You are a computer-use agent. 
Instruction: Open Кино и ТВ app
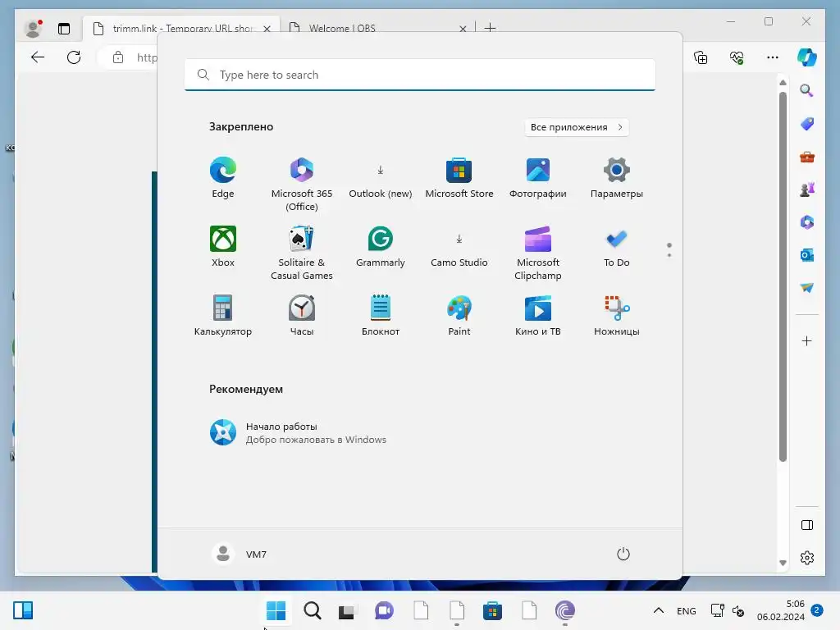pyautogui.click(x=538, y=316)
